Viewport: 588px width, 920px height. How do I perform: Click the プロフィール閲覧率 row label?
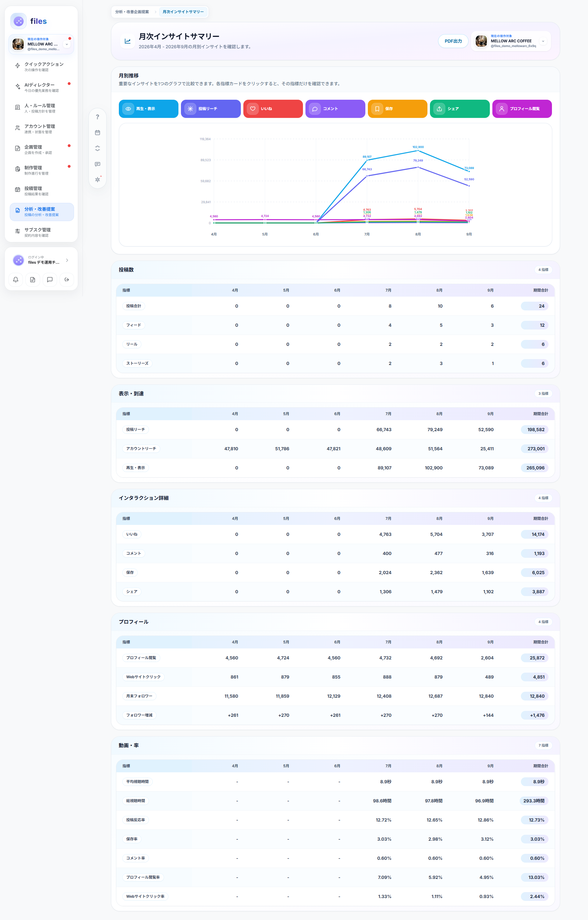[143, 877]
